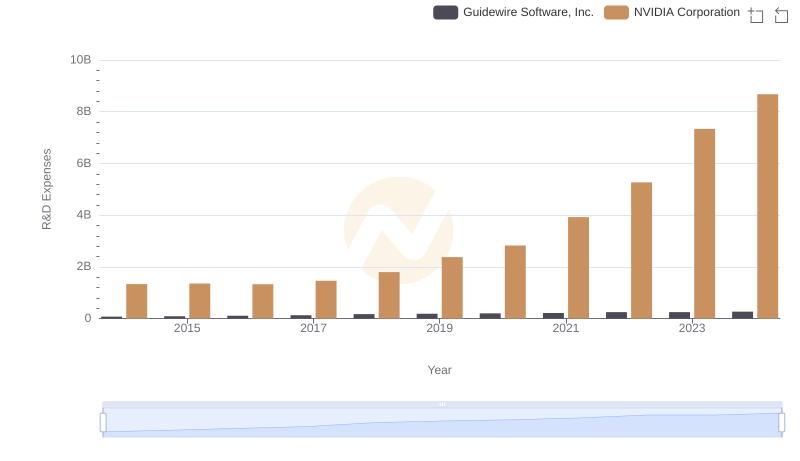This screenshot has height=461, width=800.
Task: Click the 2023 x-axis label
Action: [x=692, y=328]
